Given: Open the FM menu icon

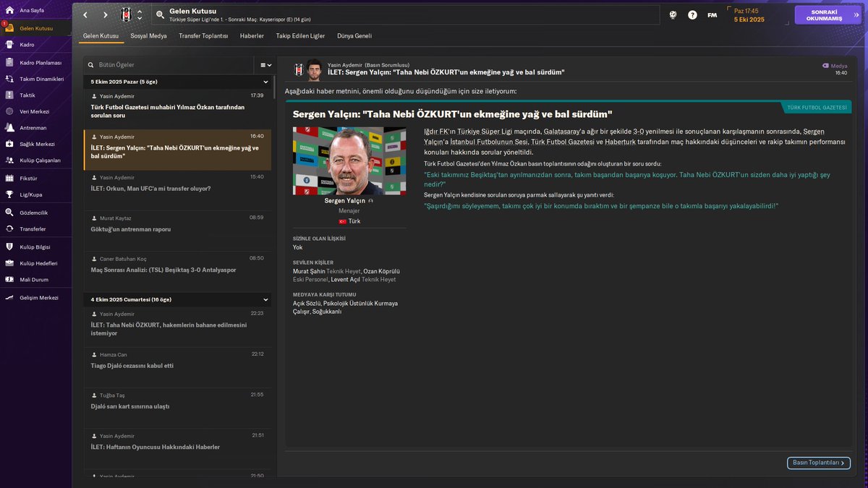Looking at the screenshot, I should point(712,15).
